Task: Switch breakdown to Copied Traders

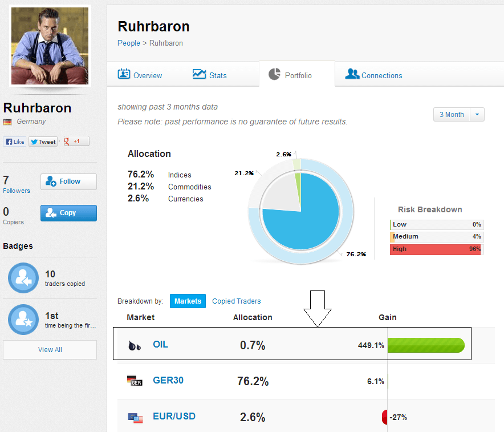Action: coord(236,301)
